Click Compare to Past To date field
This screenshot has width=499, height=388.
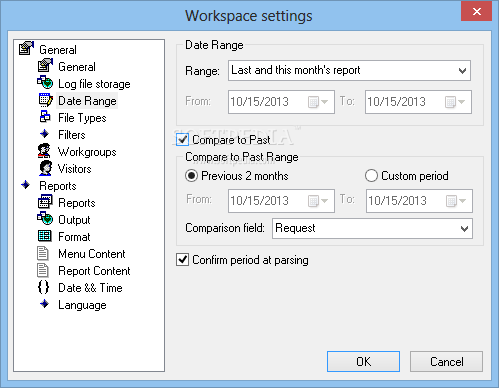pyautogui.click(x=419, y=201)
